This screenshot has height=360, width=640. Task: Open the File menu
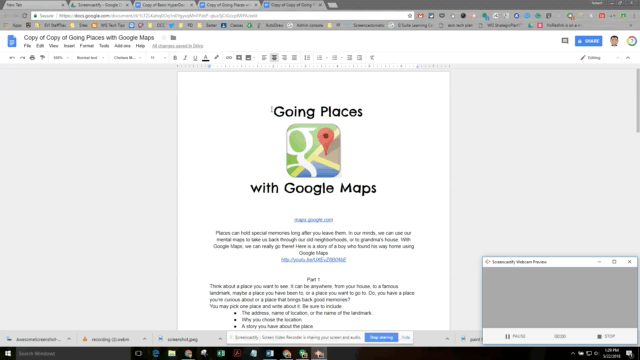pos(27,46)
